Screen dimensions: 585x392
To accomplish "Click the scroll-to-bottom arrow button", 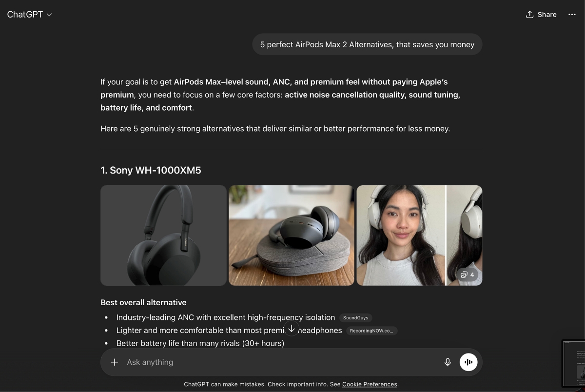I will 291,329.
